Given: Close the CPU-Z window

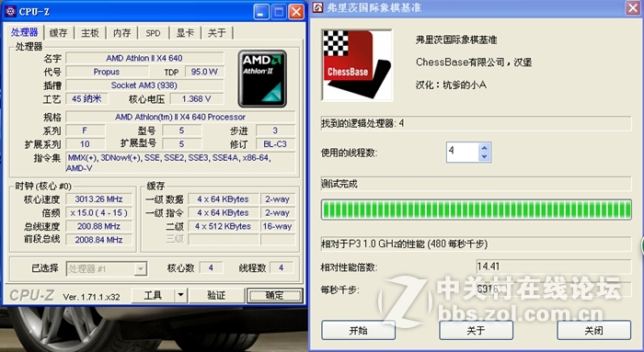Looking at the screenshot, I should (296, 12).
